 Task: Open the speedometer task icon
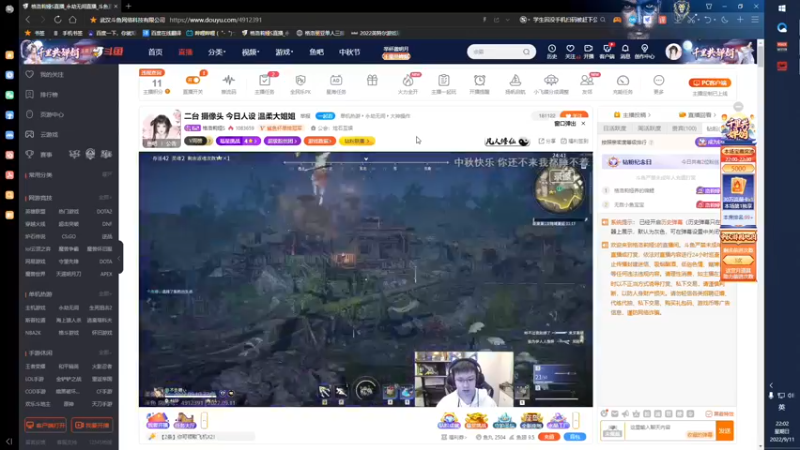point(623,80)
